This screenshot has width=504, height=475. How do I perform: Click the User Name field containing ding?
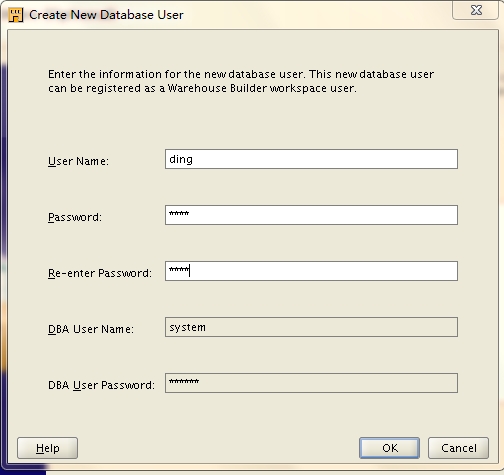[311, 159]
